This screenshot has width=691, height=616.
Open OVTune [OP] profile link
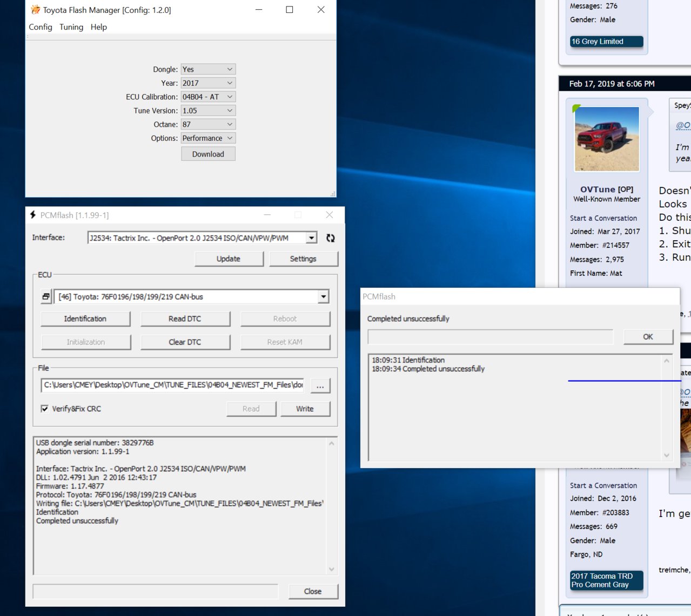607,189
